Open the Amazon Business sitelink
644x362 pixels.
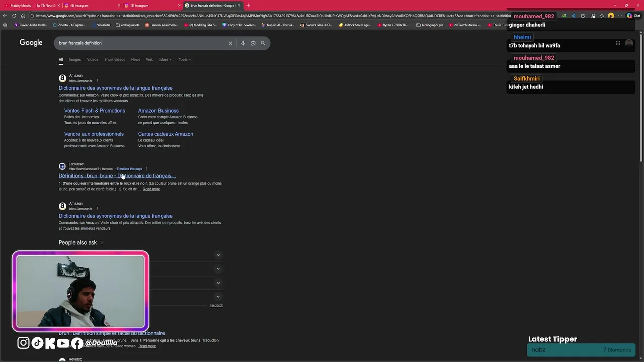[x=158, y=111]
